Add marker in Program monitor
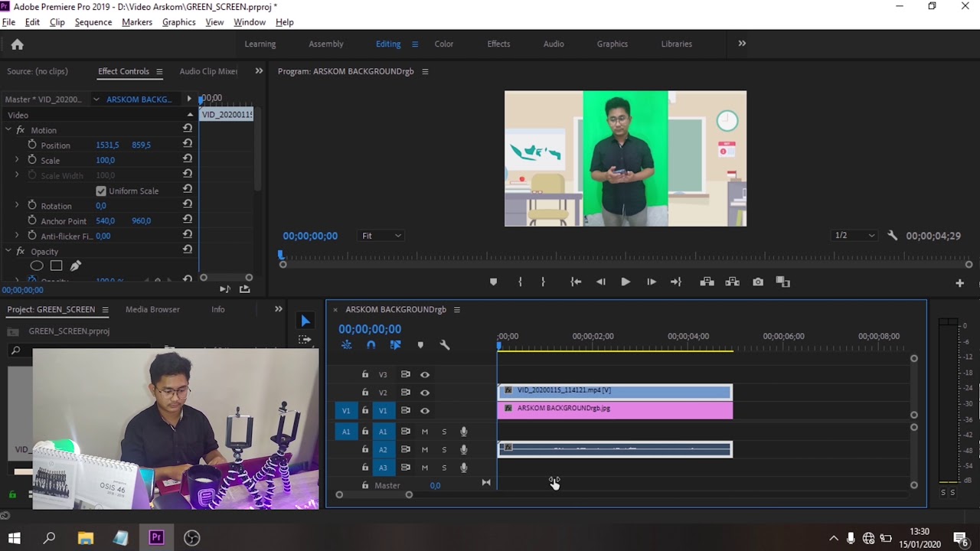 pyautogui.click(x=493, y=282)
